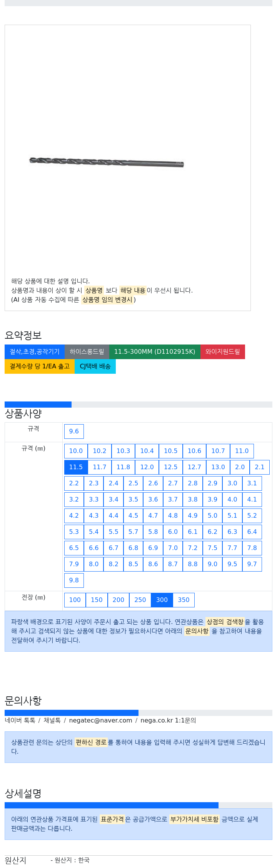Select the 13.0 mm size
The height and width of the screenshot is (868, 277).
tap(218, 467)
